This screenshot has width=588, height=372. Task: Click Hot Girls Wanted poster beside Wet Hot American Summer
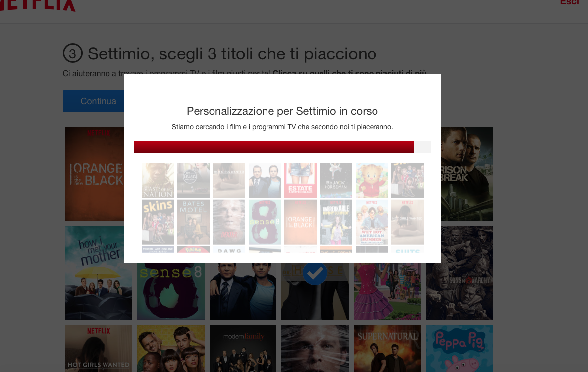point(407,222)
